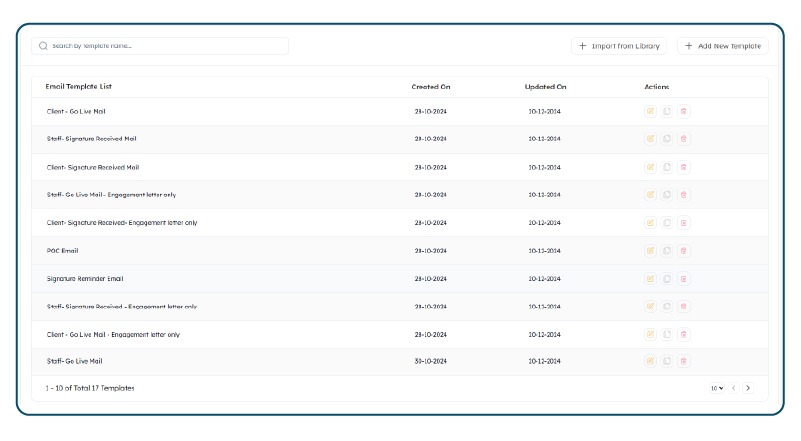This screenshot has width=801, height=441.
Task: Delete Staff- Signature Received Mail template
Action: point(684,138)
